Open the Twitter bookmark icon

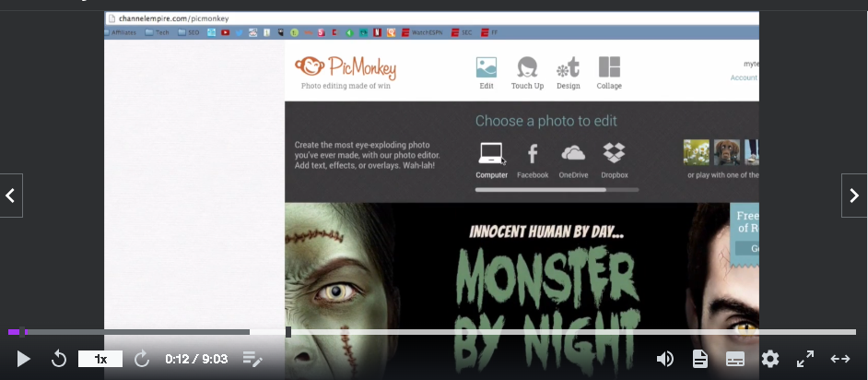pos(240,32)
